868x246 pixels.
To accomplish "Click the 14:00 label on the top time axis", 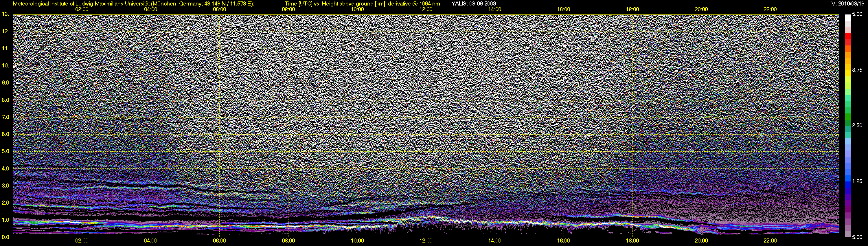I will 495,10.
